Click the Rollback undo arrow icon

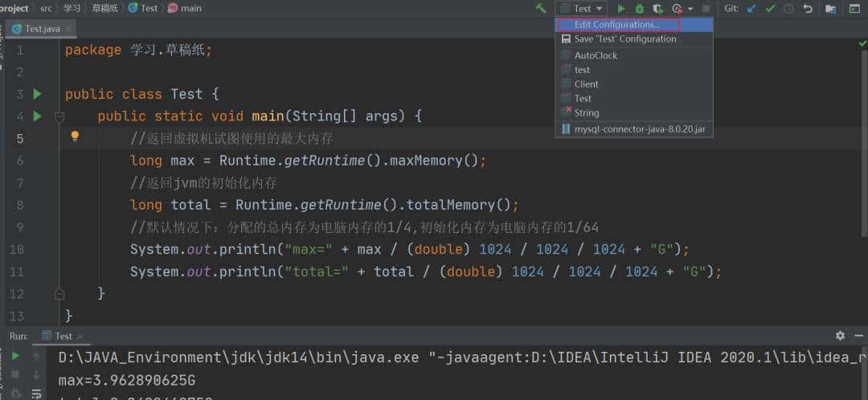(x=808, y=8)
